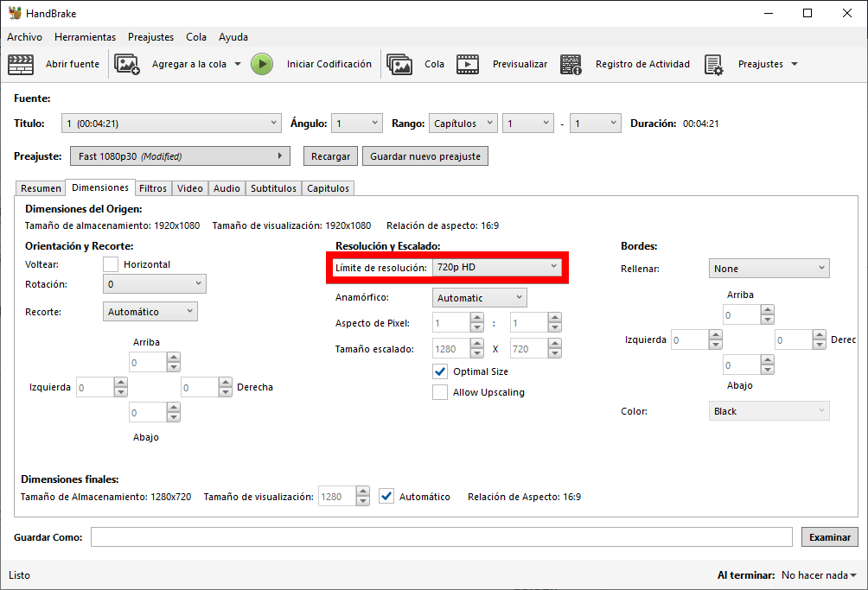Open the Rotación dropdown
The width and height of the screenshot is (868, 590).
pos(155,284)
